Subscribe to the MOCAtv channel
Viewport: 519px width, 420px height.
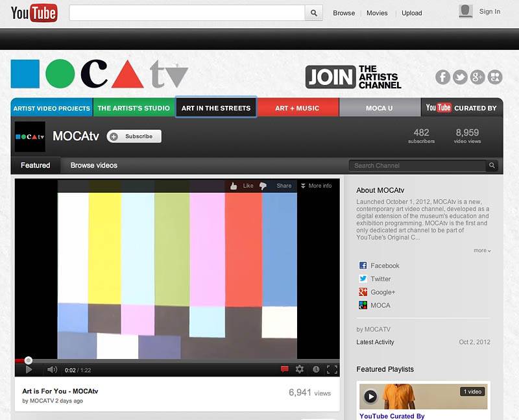[134, 136]
